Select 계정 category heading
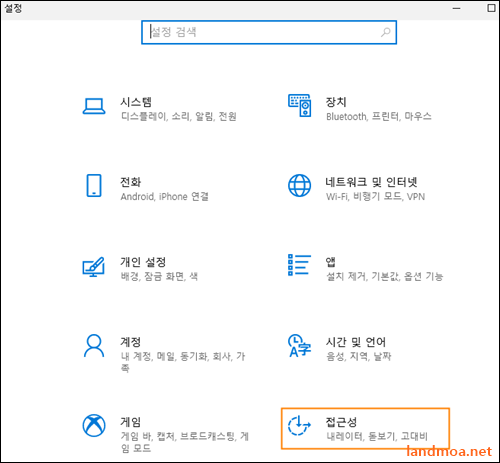 (131, 342)
